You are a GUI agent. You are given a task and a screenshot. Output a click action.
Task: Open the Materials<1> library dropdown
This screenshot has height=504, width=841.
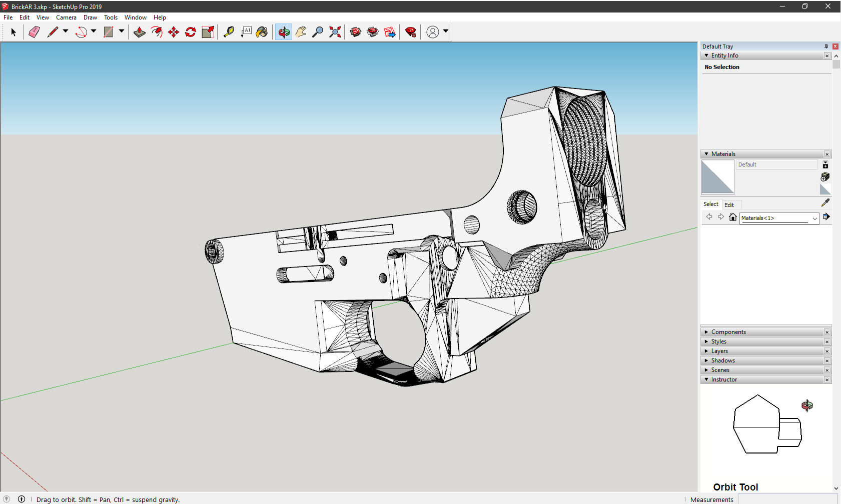point(814,218)
